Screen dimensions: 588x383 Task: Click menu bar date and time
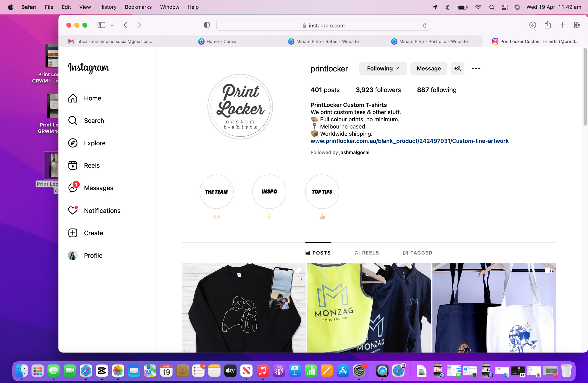point(554,7)
